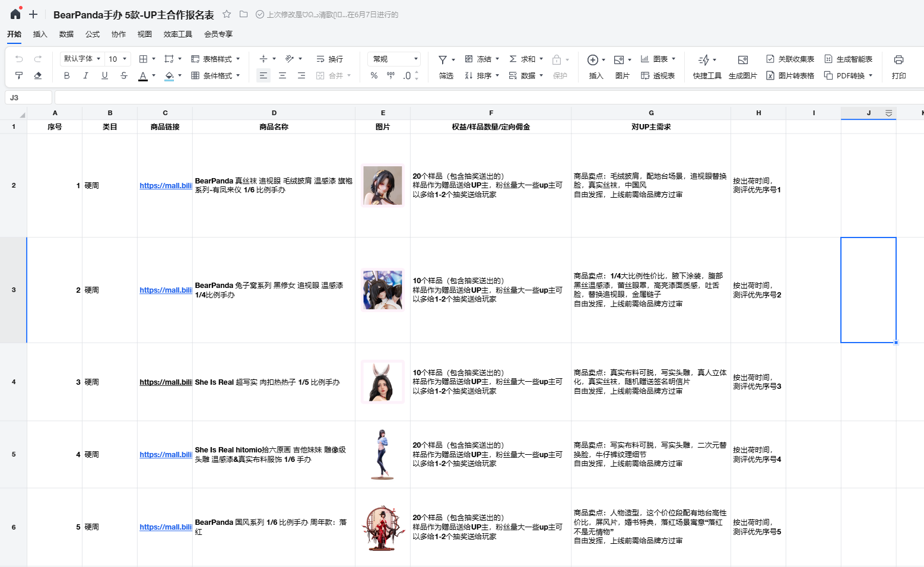Create new document with plus icon
Viewport: 924px width, 567px height.
(x=33, y=14)
